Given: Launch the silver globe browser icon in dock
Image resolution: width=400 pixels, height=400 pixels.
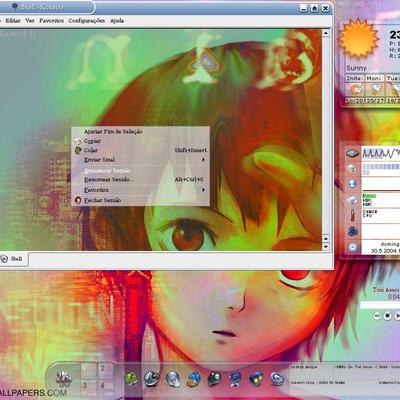Looking at the screenshot, I should [173, 379].
